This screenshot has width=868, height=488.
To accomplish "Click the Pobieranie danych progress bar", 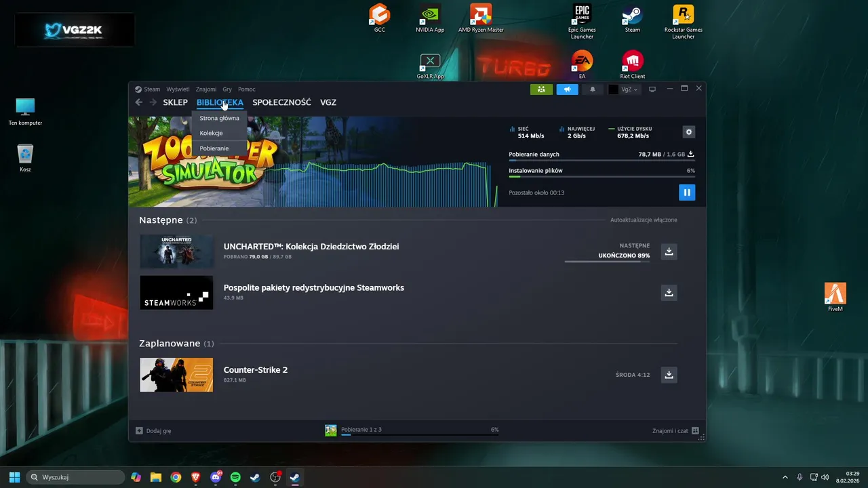I will click(x=601, y=161).
